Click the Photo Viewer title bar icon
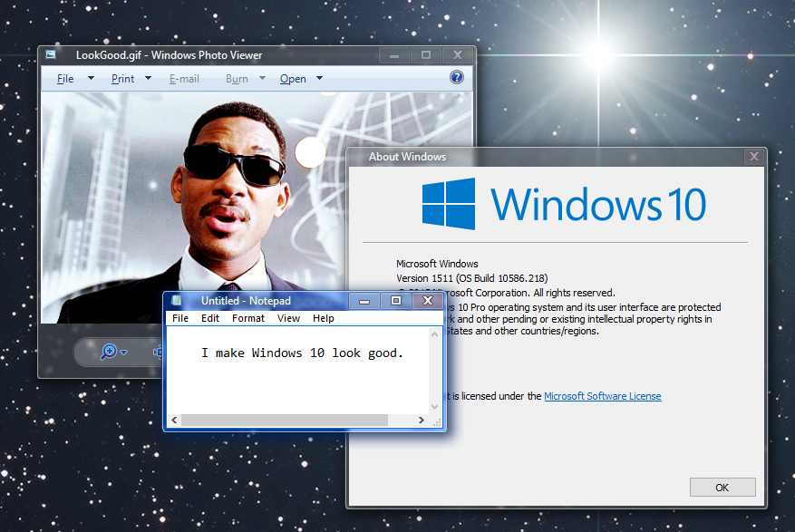 (51, 54)
